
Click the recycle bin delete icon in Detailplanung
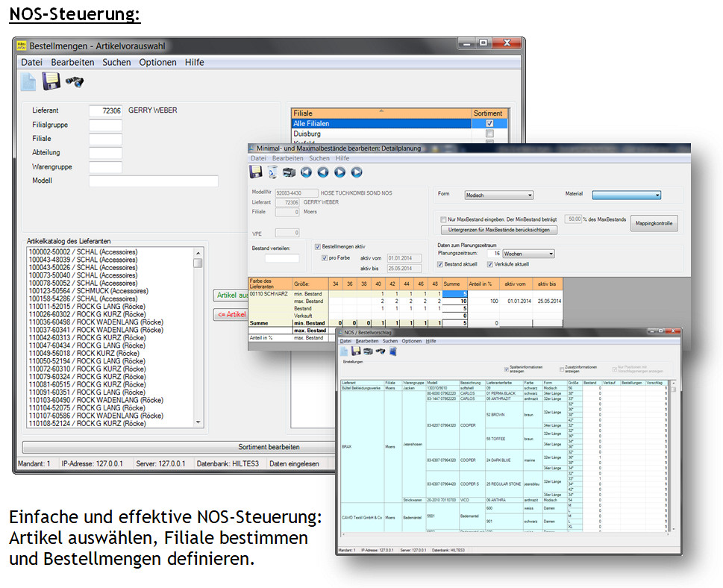click(272, 172)
